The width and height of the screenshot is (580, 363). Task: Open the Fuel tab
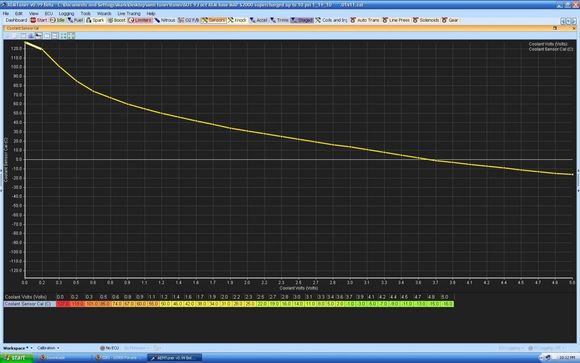tap(76, 20)
